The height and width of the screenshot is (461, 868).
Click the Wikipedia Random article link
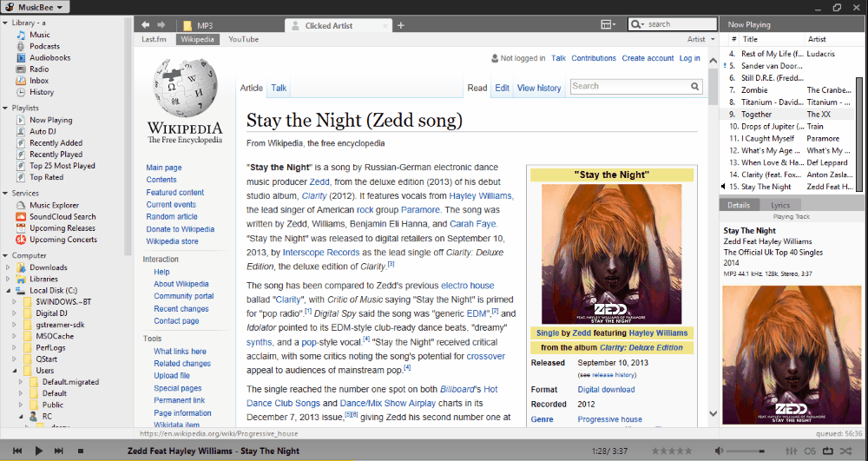[172, 217]
